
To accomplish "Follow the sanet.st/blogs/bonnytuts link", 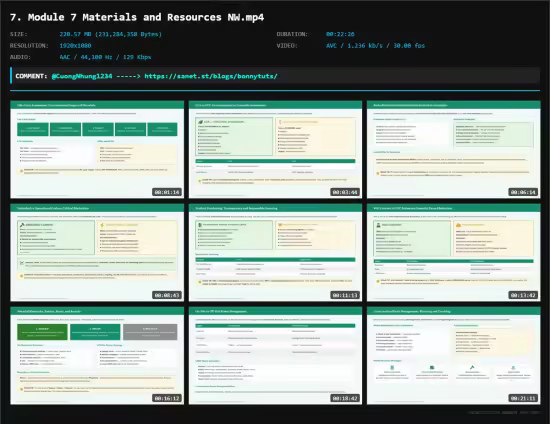I will point(211,76).
